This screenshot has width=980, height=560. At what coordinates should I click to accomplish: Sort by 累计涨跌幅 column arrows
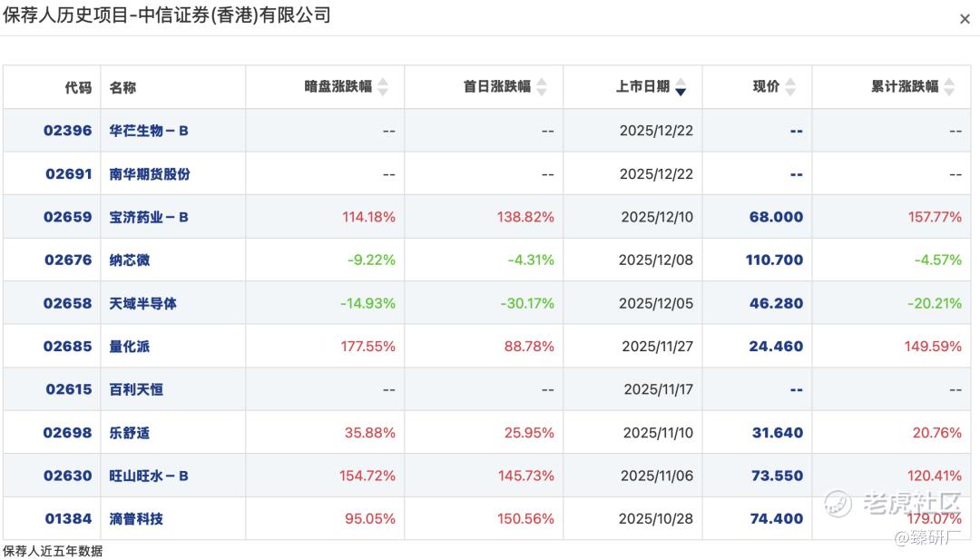(949, 87)
